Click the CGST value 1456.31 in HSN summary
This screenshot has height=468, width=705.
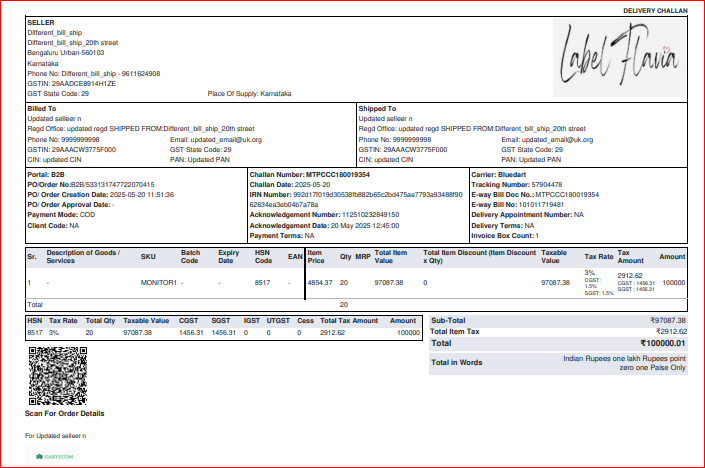click(x=191, y=333)
